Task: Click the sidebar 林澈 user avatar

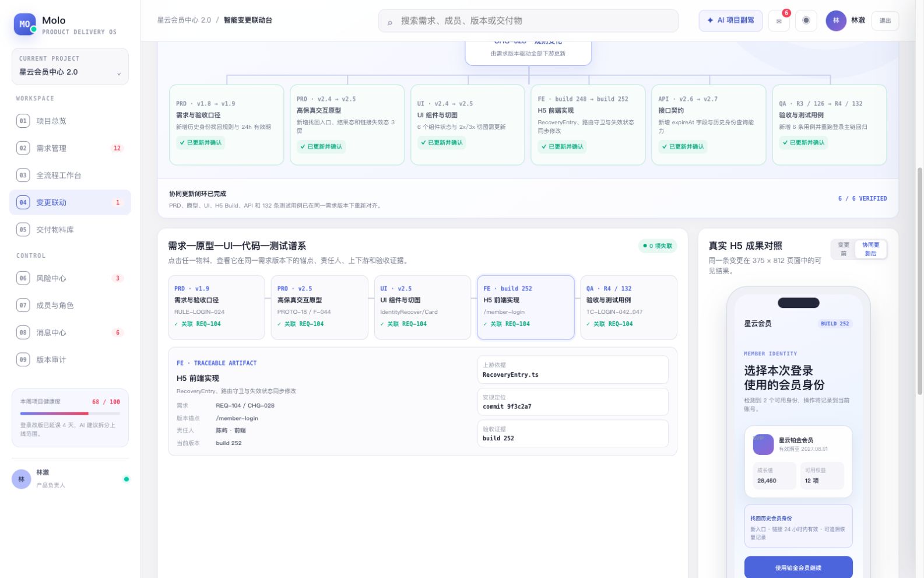Action: [x=22, y=479]
